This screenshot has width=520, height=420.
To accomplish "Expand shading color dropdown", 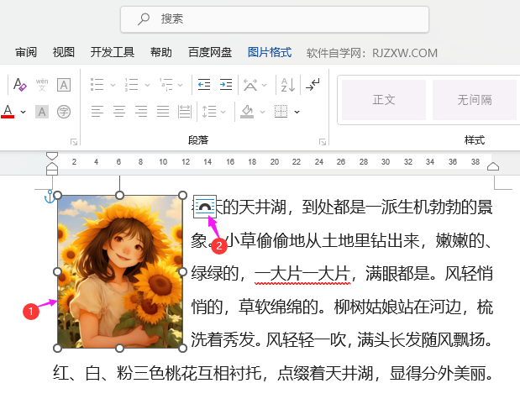I will point(262,112).
